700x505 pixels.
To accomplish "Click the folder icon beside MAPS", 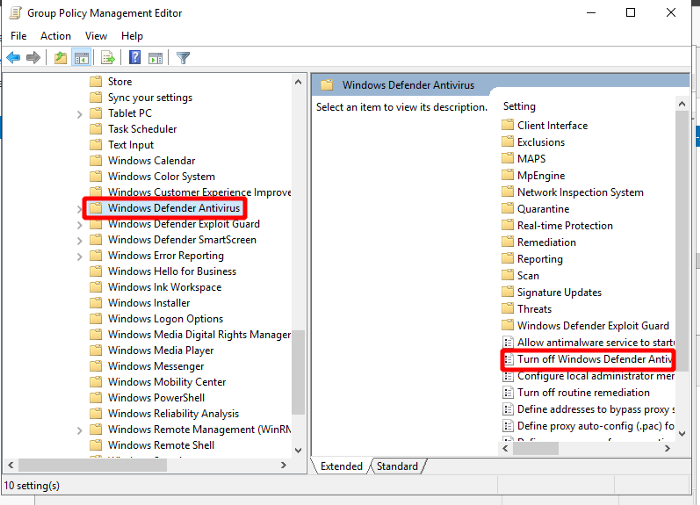I will coord(507,158).
